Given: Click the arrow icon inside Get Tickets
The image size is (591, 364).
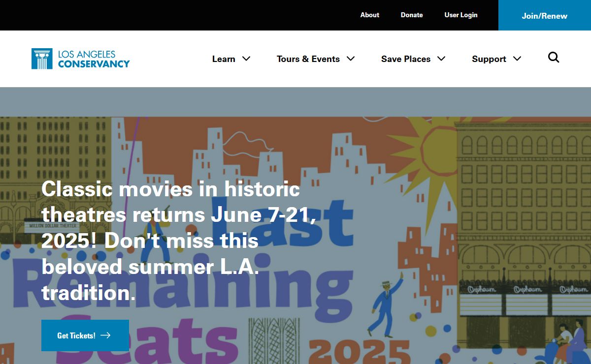Looking at the screenshot, I should pyautogui.click(x=105, y=335).
